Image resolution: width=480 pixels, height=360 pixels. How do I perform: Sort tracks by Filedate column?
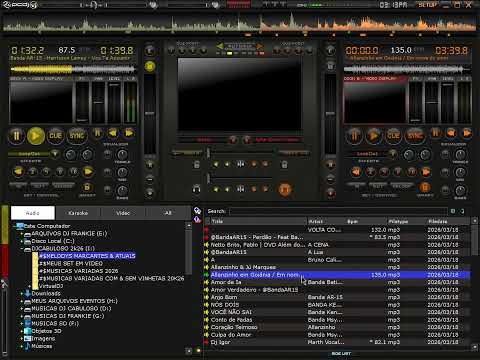tap(449, 221)
